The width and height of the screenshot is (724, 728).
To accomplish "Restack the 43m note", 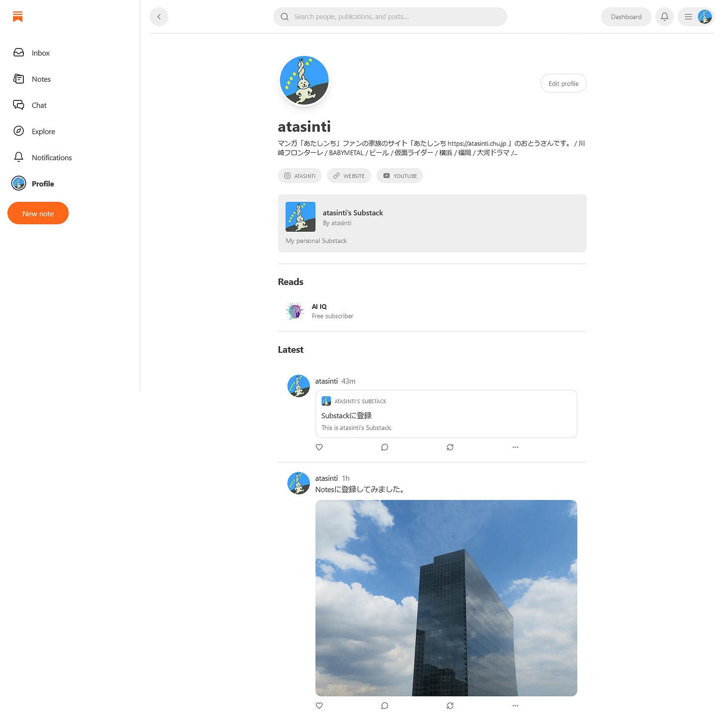I will tap(450, 447).
